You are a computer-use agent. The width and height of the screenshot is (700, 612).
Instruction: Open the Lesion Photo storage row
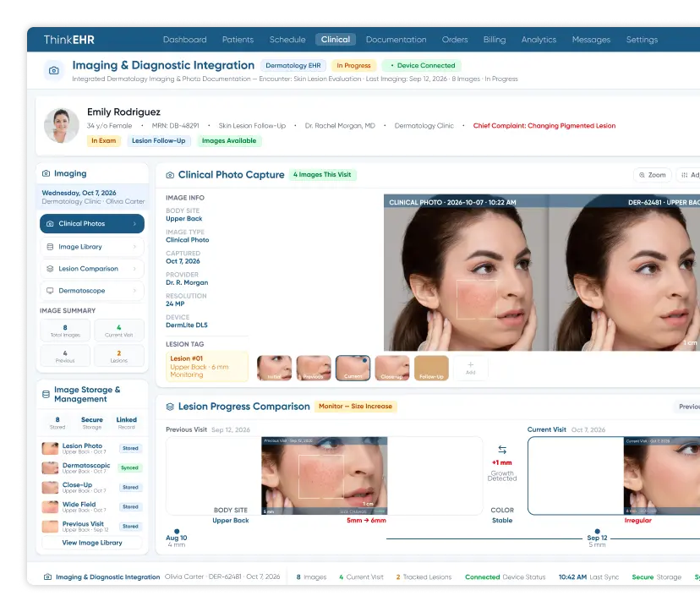(92, 448)
